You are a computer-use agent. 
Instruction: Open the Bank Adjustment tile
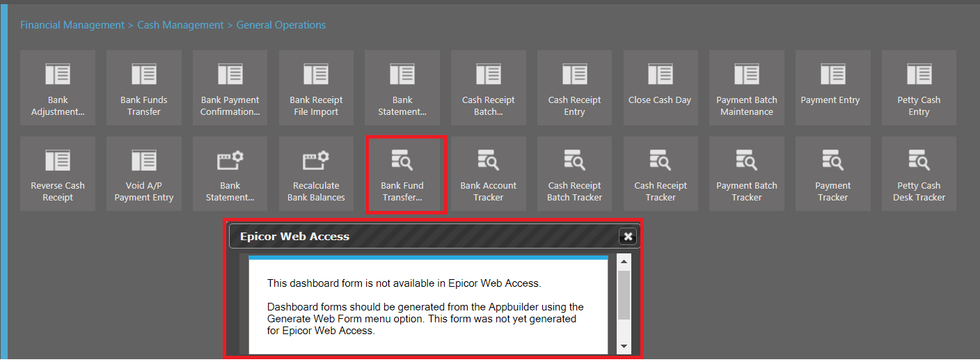coord(58,88)
